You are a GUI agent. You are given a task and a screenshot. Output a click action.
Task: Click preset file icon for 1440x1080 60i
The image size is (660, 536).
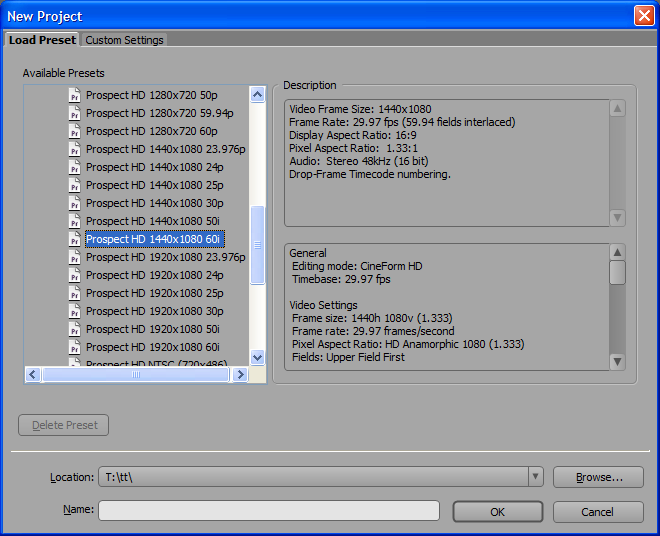[75, 239]
